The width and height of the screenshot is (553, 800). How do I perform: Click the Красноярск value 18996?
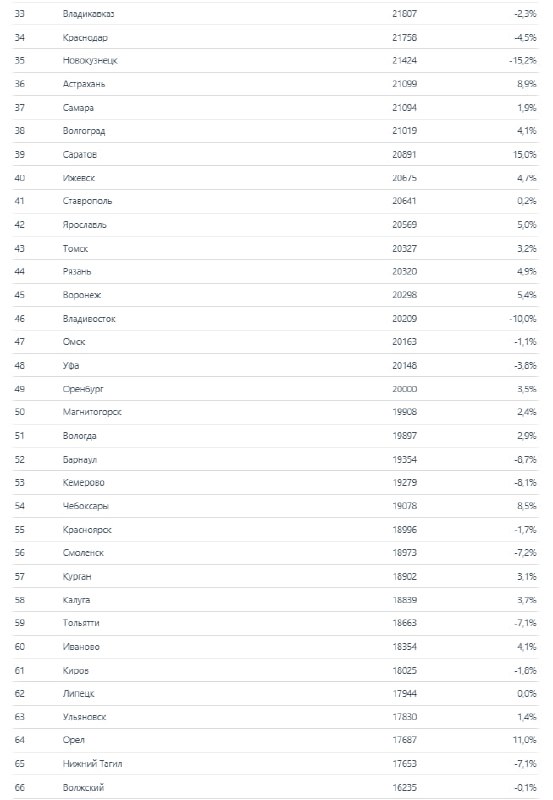[x=405, y=530]
